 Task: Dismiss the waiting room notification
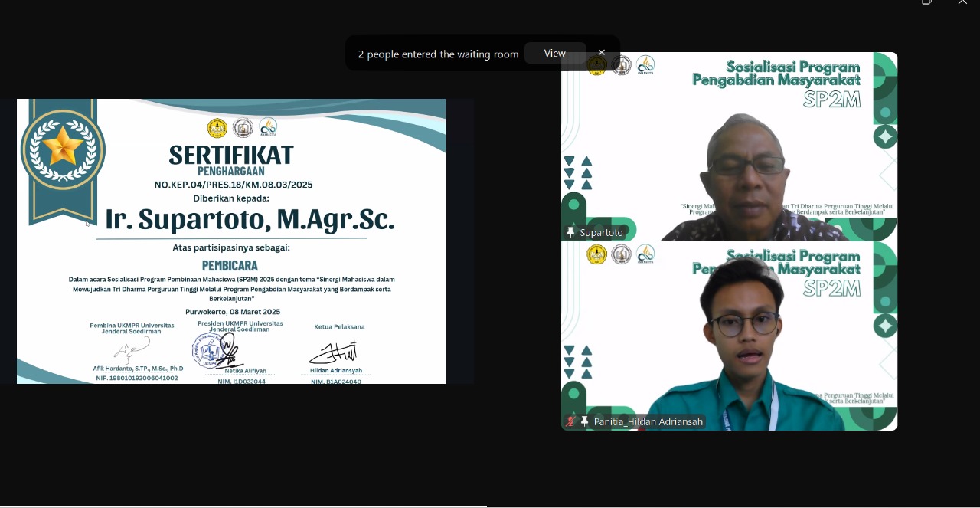(x=602, y=53)
